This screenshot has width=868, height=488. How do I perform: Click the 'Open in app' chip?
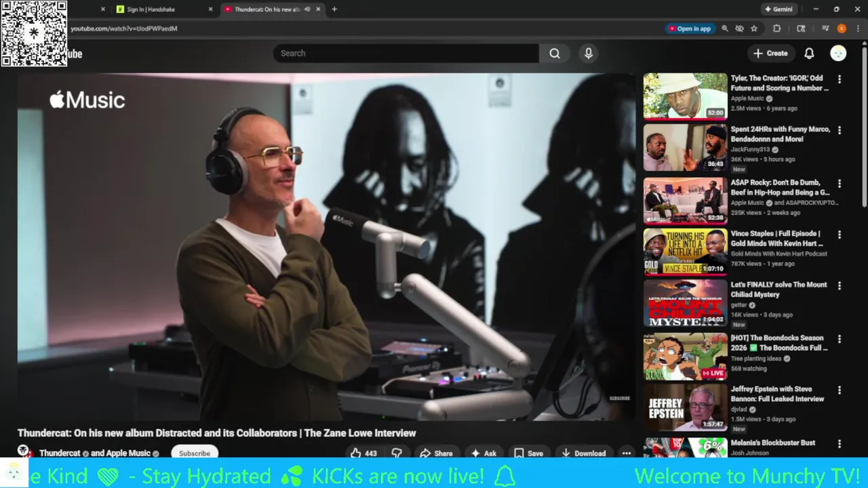[x=690, y=28]
